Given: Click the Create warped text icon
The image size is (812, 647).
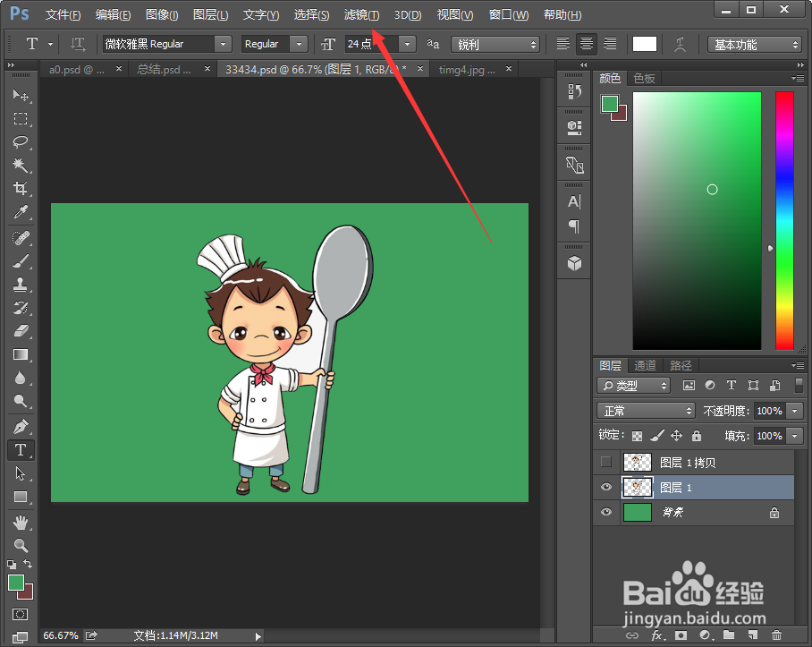Looking at the screenshot, I should (x=680, y=45).
